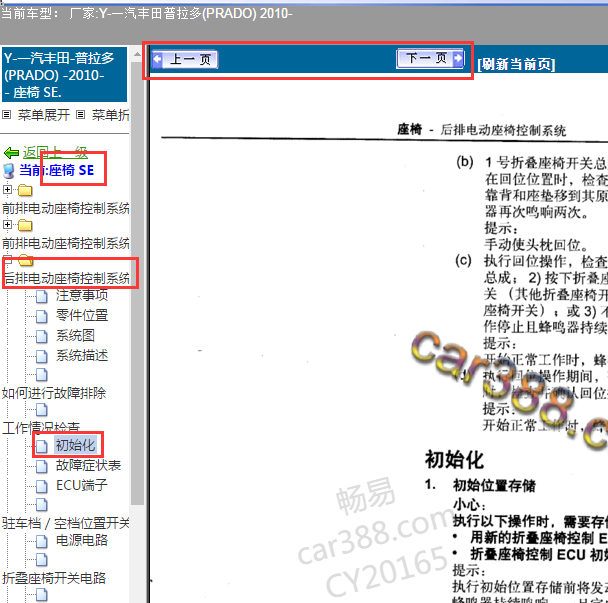
Task: Click folder icon of second 前排电动座椅控制系统
Action: click(x=25, y=225)
